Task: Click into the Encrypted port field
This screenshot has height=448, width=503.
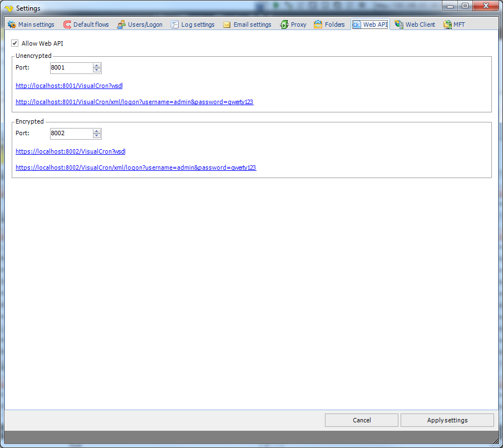Action: pos(71,134)
